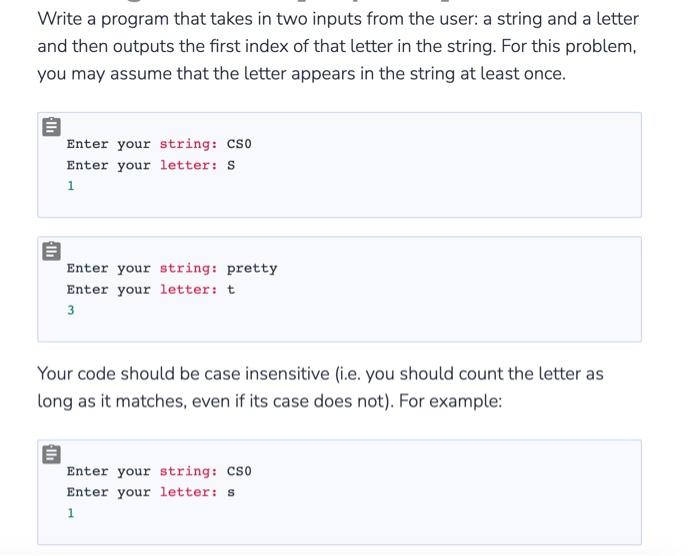Click the output '1' in last code block
This screenshot has height=556, width=700.
tap(71, 513)
